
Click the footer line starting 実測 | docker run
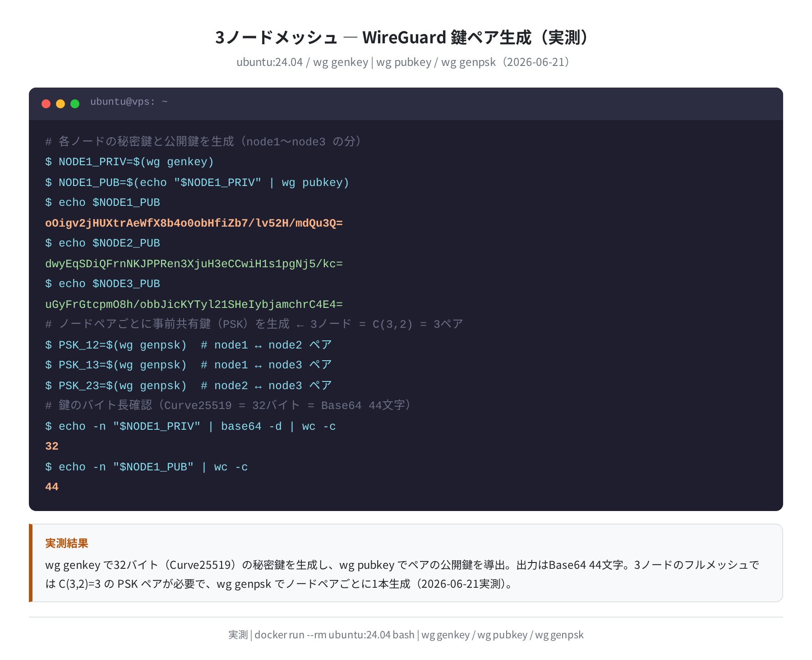click(406, 635)
